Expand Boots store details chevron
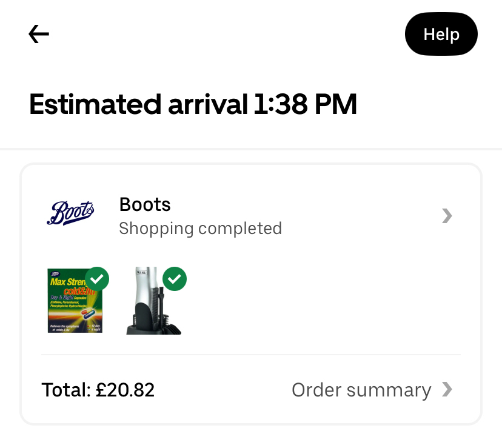This screenshot has width=502, height=448. click(x=447, y=216)
